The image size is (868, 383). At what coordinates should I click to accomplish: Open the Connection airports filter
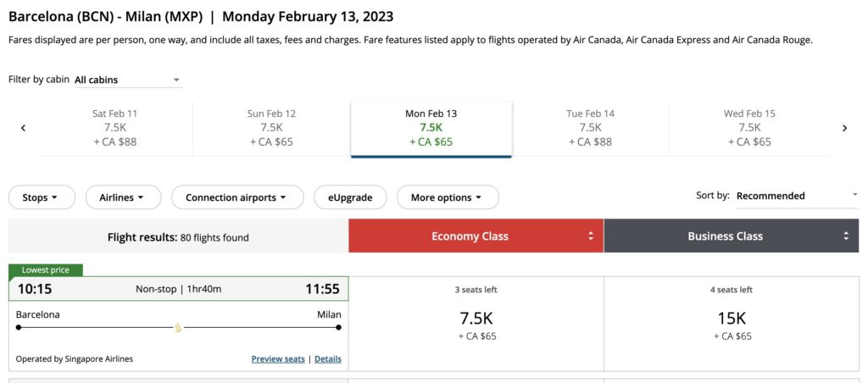(x=237, y=197)
